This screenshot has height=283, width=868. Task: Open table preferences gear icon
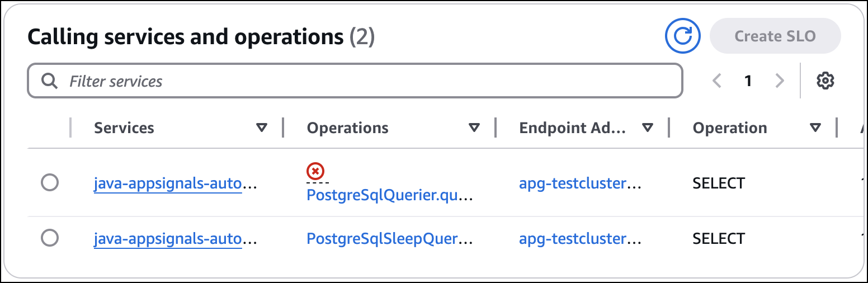click(825, 81)
